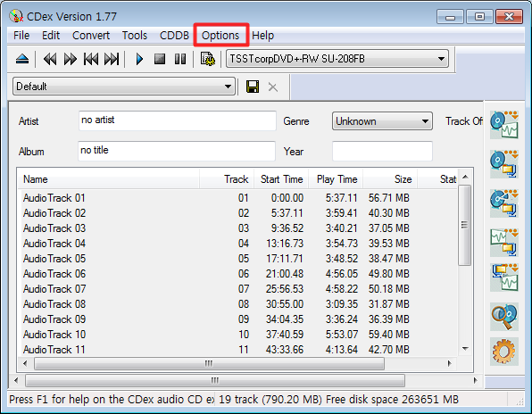This screenshot has width=532, height=414.
Task: Click track list horizontal scrollbar thumb
Action: pos(209,363)
